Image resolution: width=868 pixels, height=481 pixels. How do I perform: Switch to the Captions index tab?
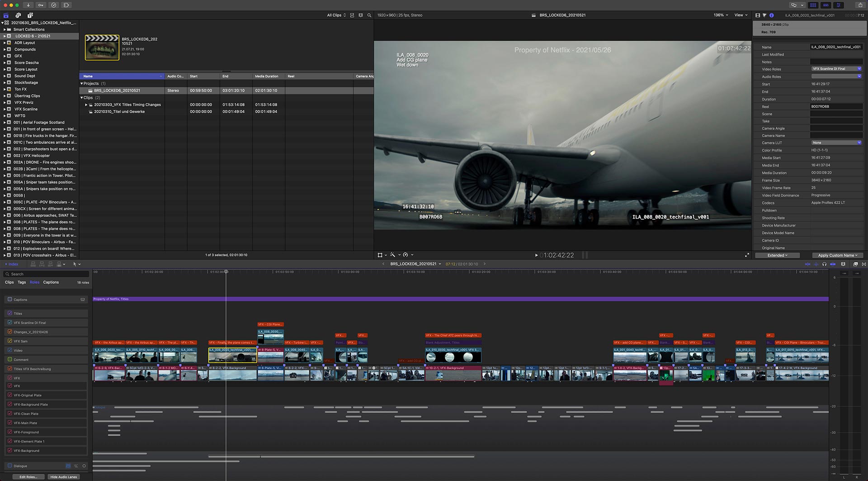pos(51,282)
